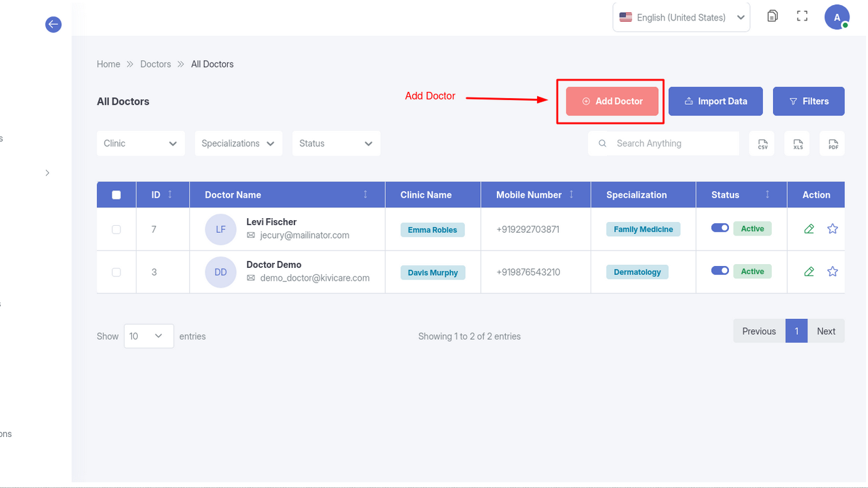This screenshot has width=868, height=488.
Task: Export the table as PDF
Action: [833, 144]
